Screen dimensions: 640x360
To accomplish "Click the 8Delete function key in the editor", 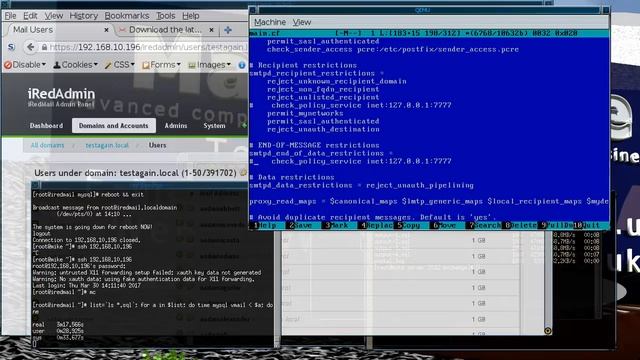I will [x=519, y=225].
